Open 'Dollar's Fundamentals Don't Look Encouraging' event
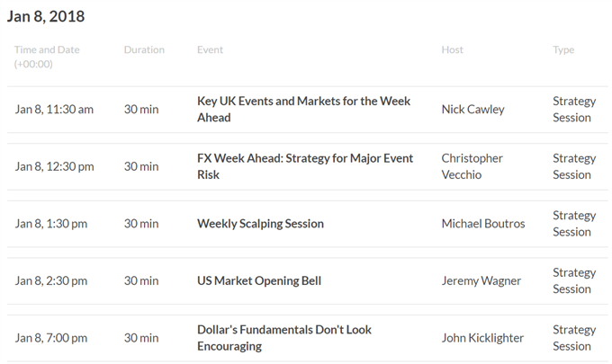This screenshot has height=364, width=612. click(x=284, y=338)
